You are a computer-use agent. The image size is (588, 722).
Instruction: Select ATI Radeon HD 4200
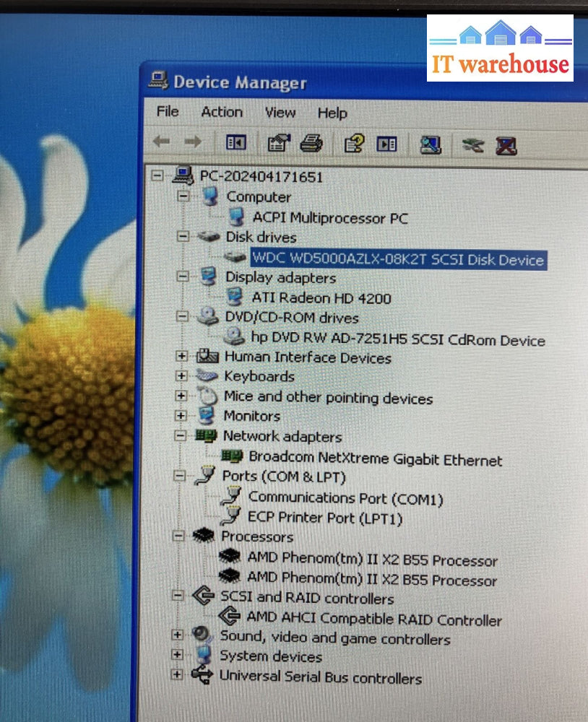point(321,298)
